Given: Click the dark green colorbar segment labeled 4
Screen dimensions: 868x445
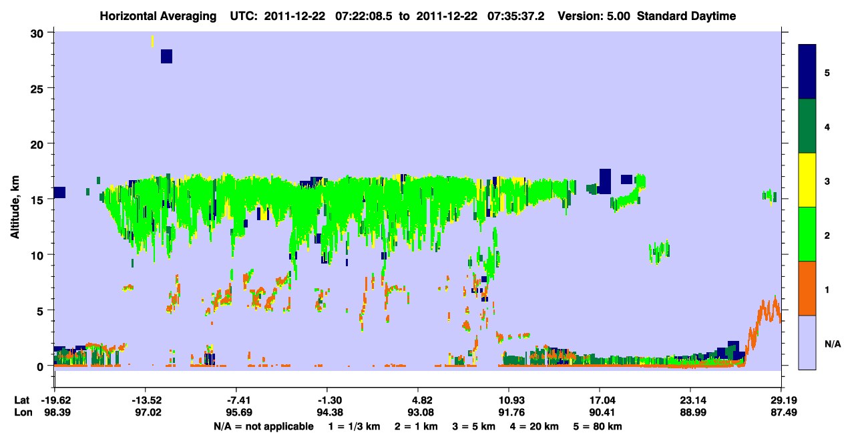Looking at the screenshot, I should pos(807,126).
